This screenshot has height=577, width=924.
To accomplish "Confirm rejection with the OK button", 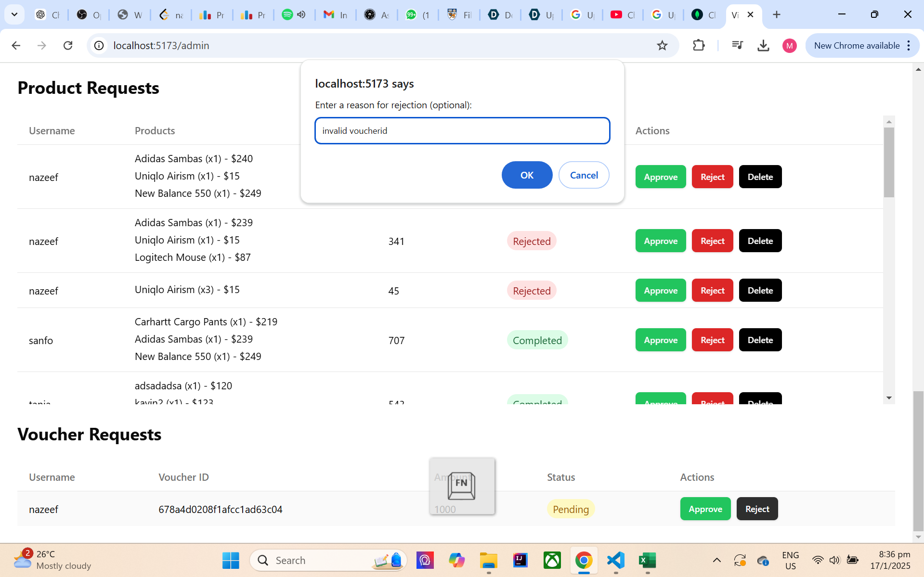I will (x=527, y=175).
